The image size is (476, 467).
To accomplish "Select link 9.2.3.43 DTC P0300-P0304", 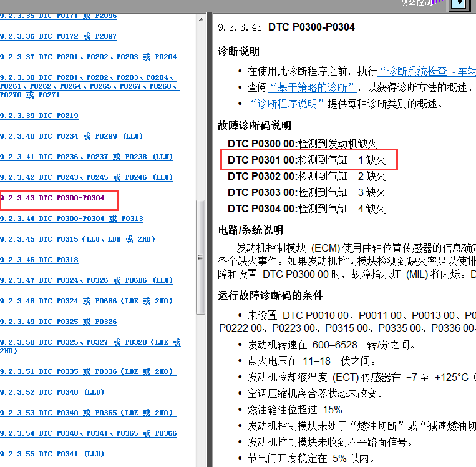I will click(52, 198).
